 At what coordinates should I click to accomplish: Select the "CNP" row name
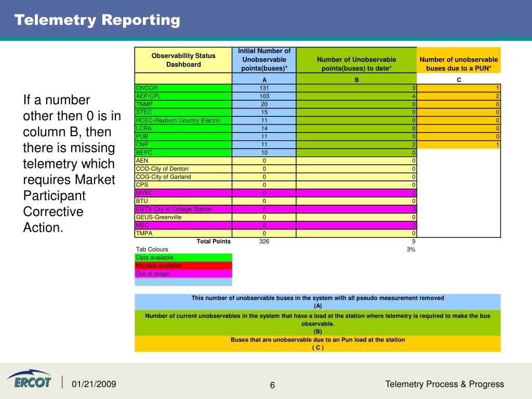pos(183,144)
